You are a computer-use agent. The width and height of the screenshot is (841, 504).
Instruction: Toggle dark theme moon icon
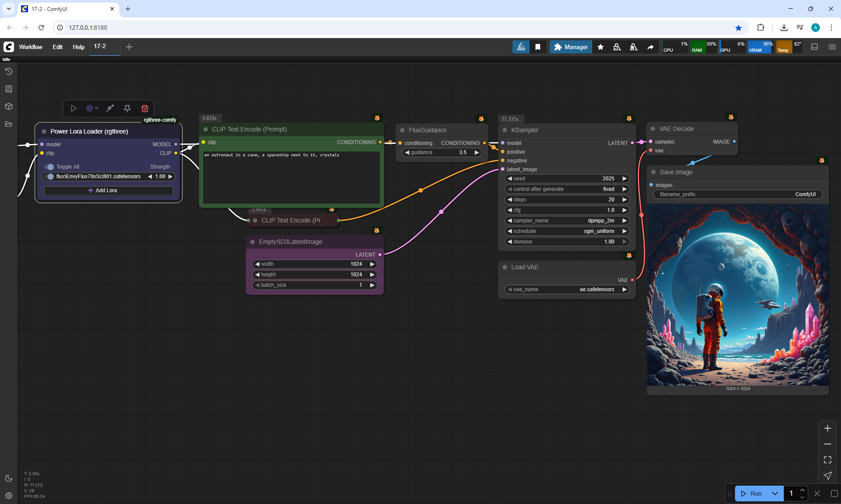click(x=9, y=478)
